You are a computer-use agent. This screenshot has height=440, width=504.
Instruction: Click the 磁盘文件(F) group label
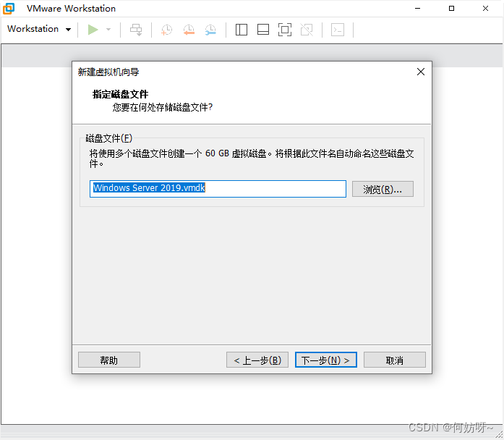(109, 138)
